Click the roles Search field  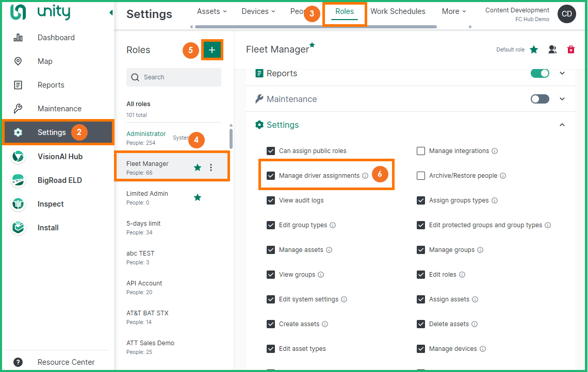coord(174,77)
